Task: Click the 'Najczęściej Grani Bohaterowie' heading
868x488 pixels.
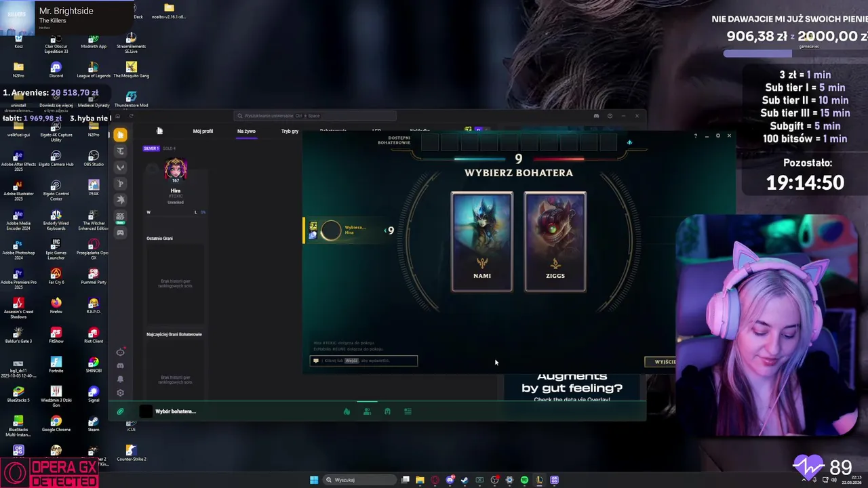Action: pos(174,334)
